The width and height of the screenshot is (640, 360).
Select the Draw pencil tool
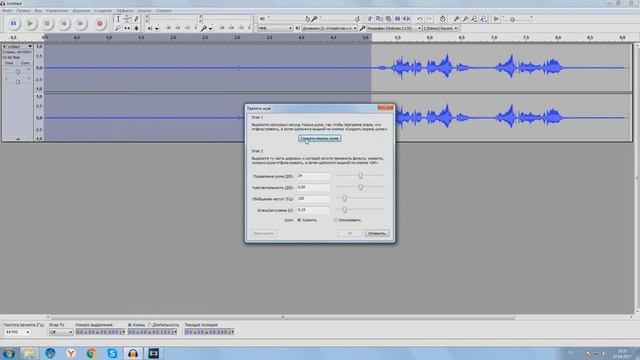(136, 19)
